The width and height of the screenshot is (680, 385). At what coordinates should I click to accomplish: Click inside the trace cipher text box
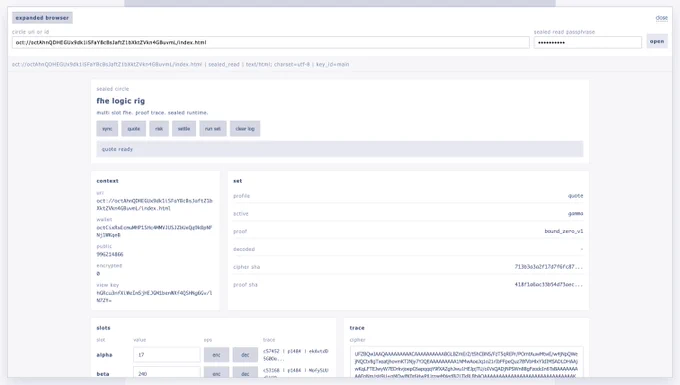466,362
